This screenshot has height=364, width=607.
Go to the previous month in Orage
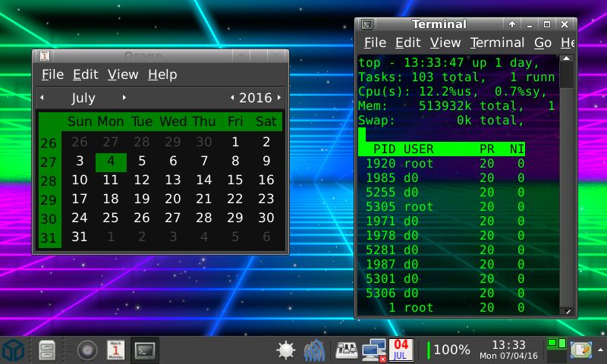[42, 98]
